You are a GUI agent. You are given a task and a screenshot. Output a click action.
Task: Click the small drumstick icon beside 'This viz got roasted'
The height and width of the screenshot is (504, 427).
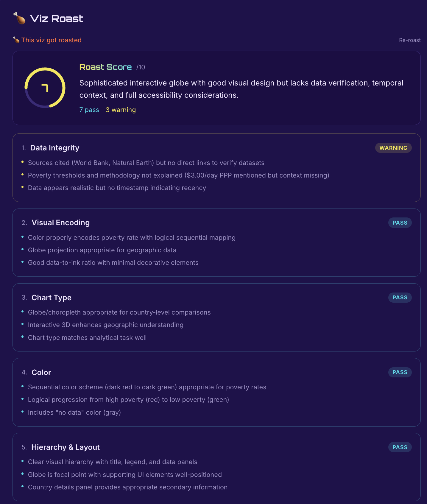(x=16, y=40)
